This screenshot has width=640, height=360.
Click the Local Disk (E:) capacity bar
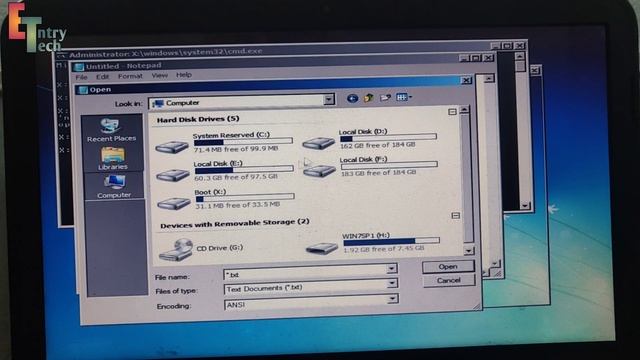[244, 170]
